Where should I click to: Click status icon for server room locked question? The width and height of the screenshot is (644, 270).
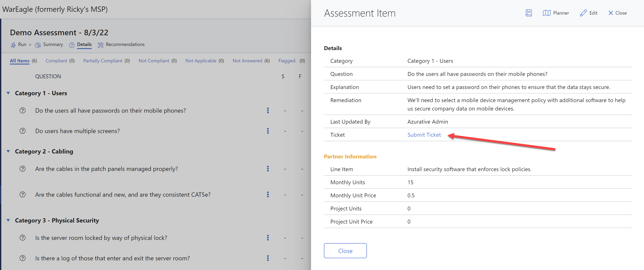pyautogui.click(x=23, y=238)
